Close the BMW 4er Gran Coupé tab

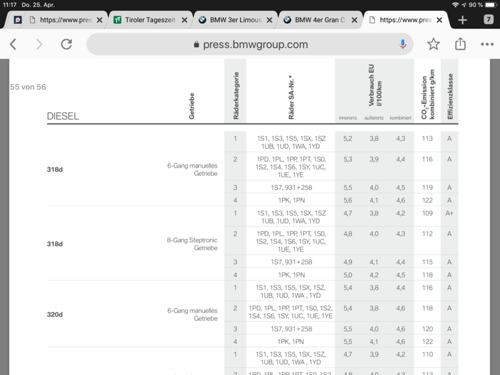coord(354,20)
